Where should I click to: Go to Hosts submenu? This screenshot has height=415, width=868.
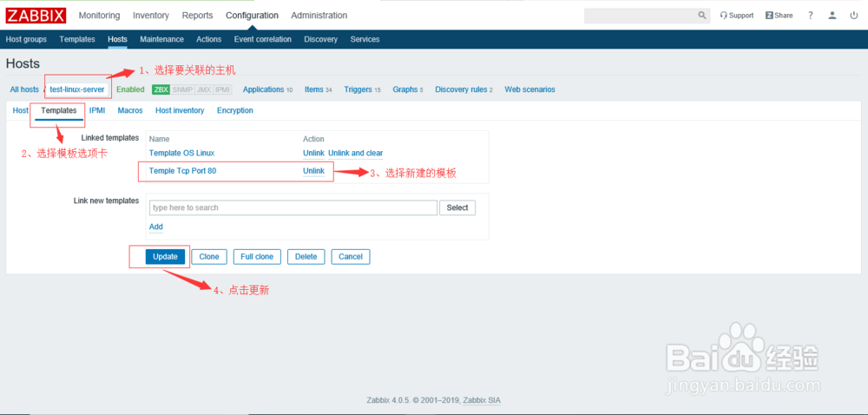tap(117, 39)
